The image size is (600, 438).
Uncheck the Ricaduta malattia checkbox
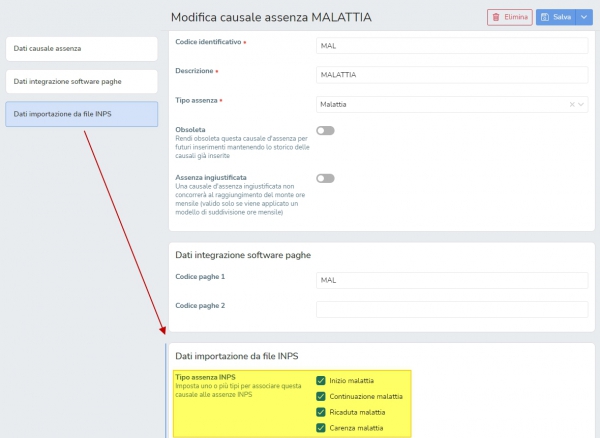(321, 412)
